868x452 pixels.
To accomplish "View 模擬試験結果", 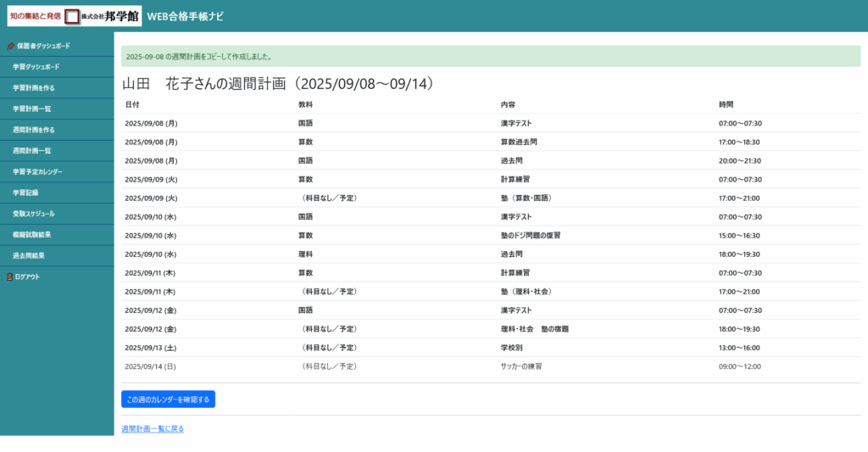I will (x=31, y=235).
